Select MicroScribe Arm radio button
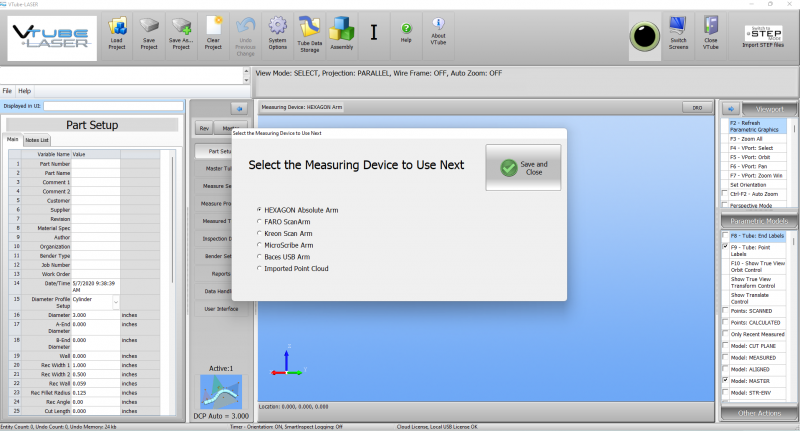 pyautogui.click(x=259, y=245)
